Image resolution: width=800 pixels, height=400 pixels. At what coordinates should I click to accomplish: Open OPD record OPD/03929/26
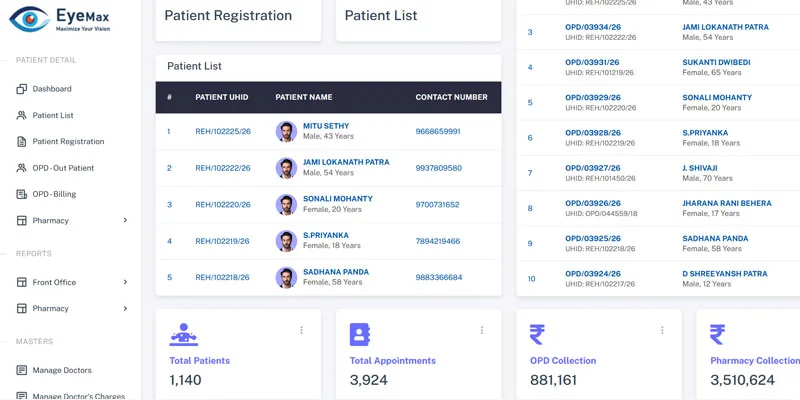pos(593,97)
